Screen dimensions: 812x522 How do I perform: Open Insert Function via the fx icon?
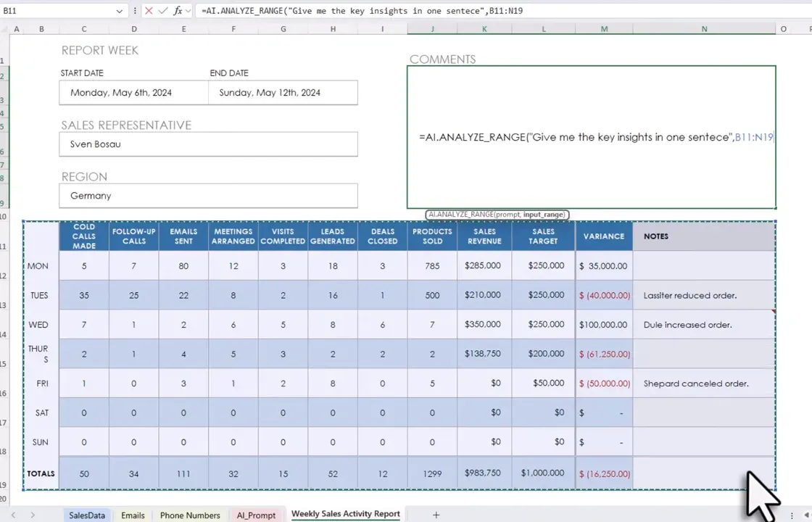(x=178, y=11)
